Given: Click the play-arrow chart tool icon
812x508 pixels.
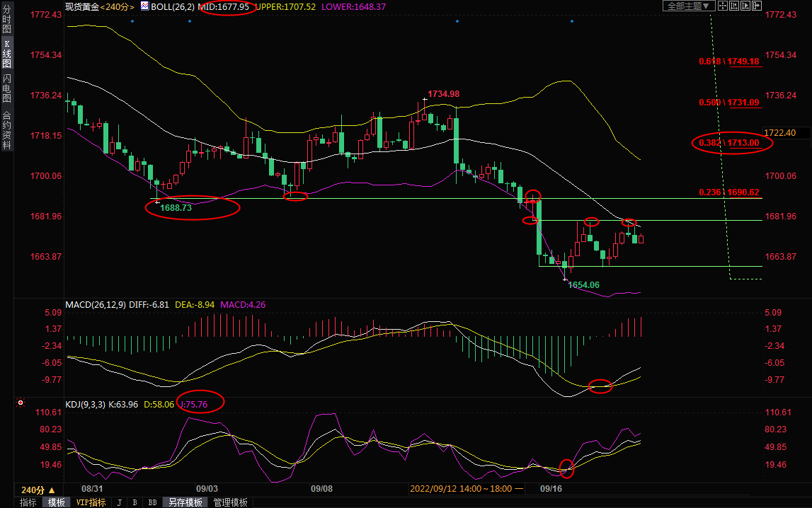Looking at the screenshot, I should point(745,6).
